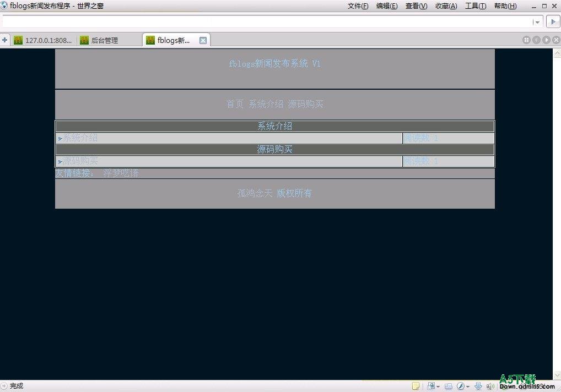Close the 世界之窗 browser window
This screenshot has height=392, width=561.
pos(555,6)
